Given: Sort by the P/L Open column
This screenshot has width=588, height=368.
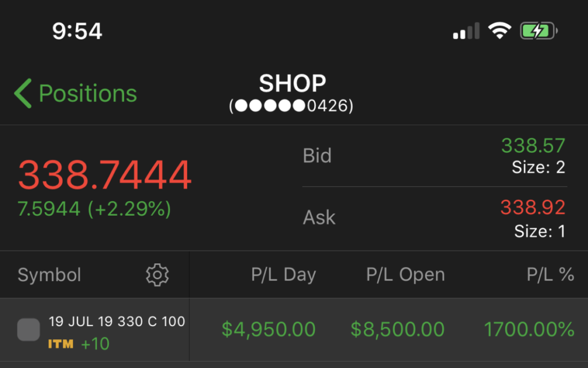Looking at the screenshot, I should 405,275.
